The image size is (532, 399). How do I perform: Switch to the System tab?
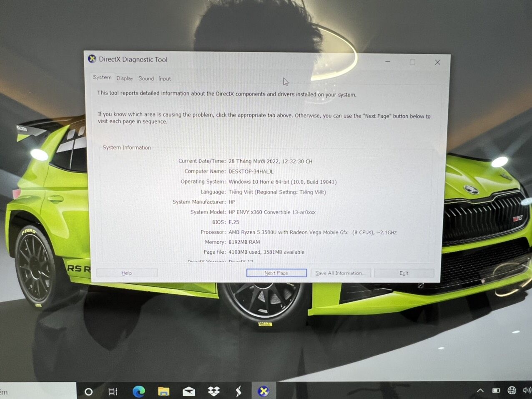coord(102,78)
